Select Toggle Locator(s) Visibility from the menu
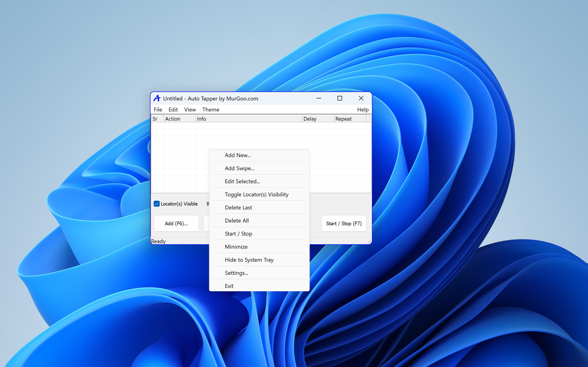Image resolution: width=588 pixels, height=367 pixels. 256,194
